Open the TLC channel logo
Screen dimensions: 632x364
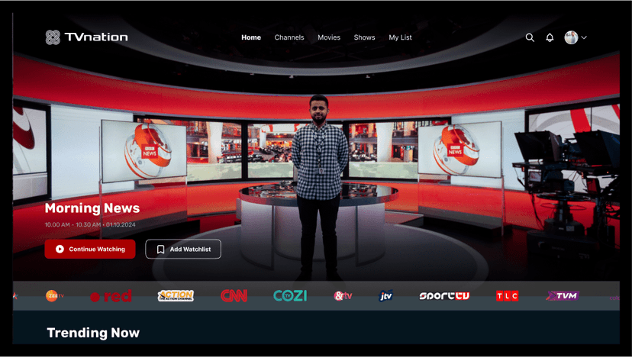507,296
